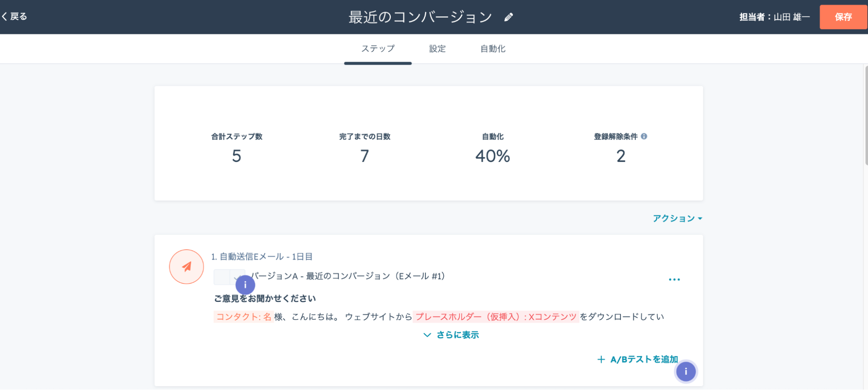
Task: Click the paper plane email step icon
Action: click(x=186, y=267)
